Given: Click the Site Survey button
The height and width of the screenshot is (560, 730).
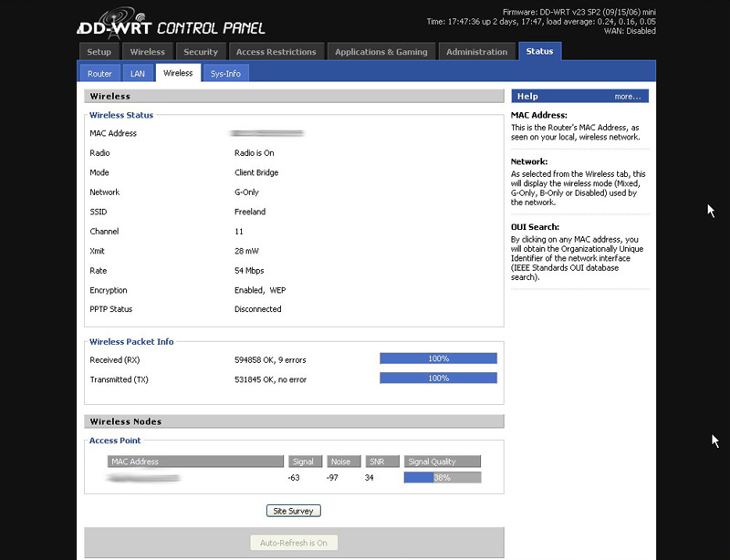Looking at the screenshot, I should pyautogui.click(x=293, y=511).
